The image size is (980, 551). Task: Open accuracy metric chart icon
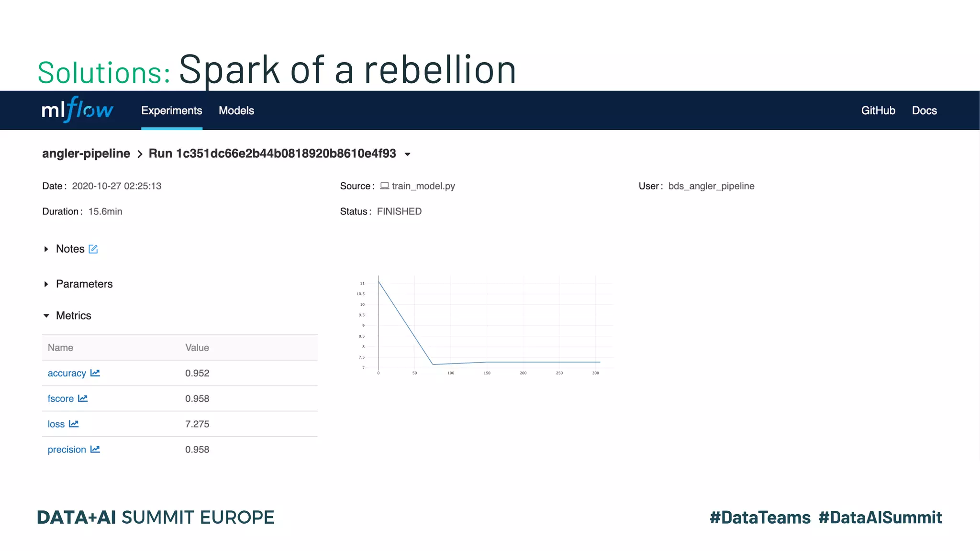click(95, 373)
